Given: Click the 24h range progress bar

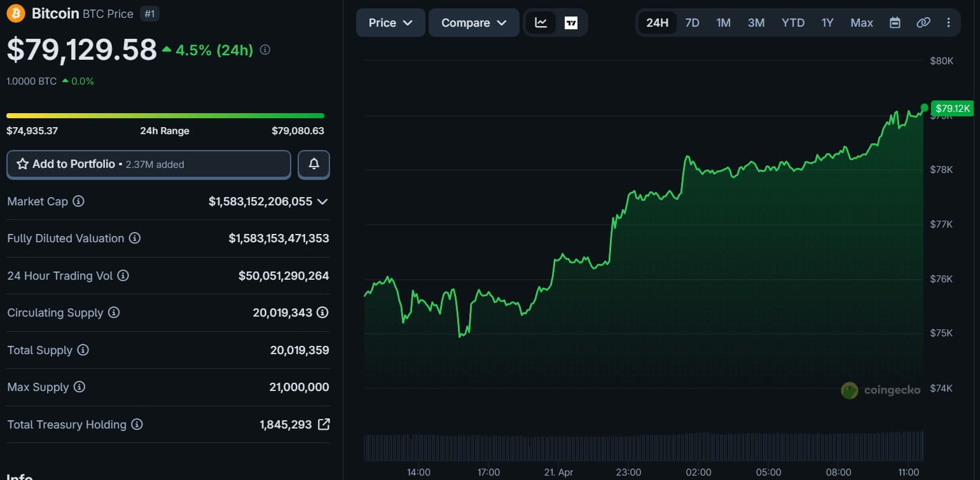Looking at the screenshot, I should point(165,116).
